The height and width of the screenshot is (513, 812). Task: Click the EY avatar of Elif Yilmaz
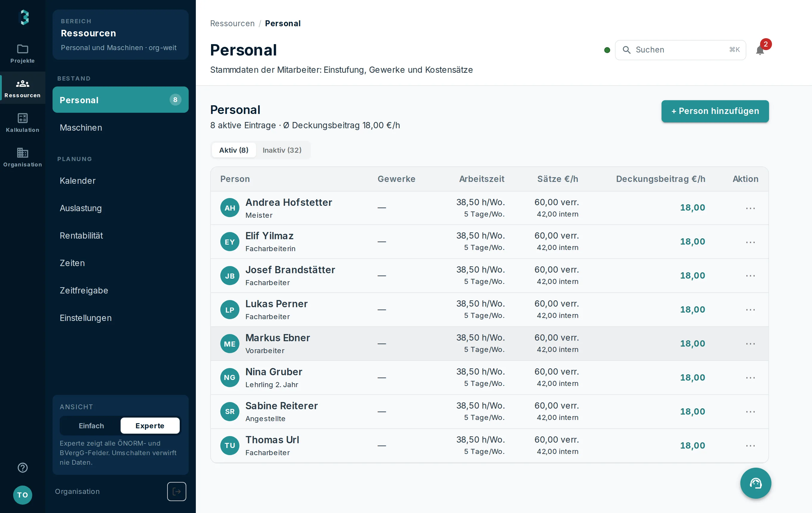(x=230, y=242)
